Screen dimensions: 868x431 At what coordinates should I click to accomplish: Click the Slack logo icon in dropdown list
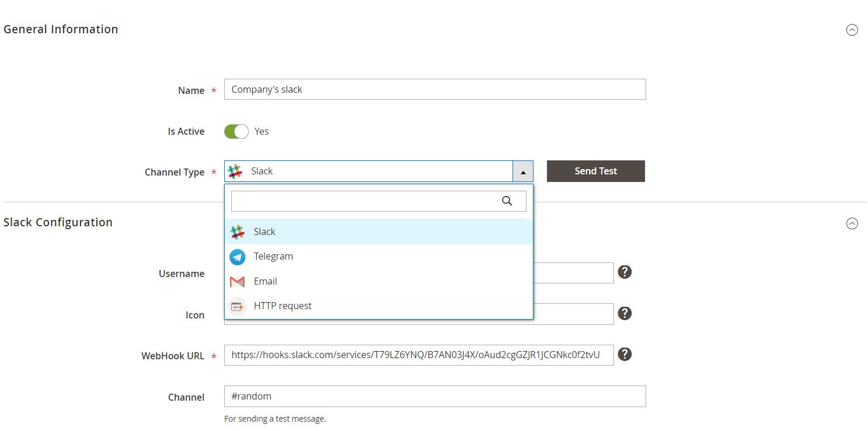[x=237, y=232]
